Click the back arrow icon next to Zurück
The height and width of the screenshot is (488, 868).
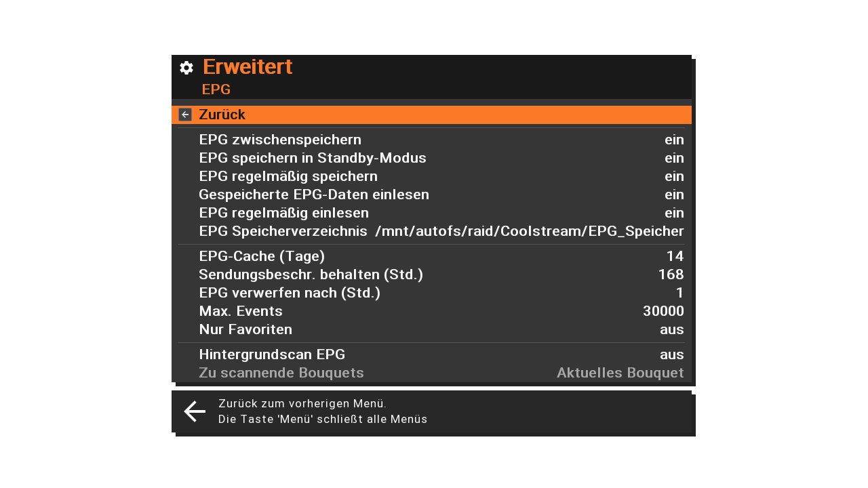[185, 115]
